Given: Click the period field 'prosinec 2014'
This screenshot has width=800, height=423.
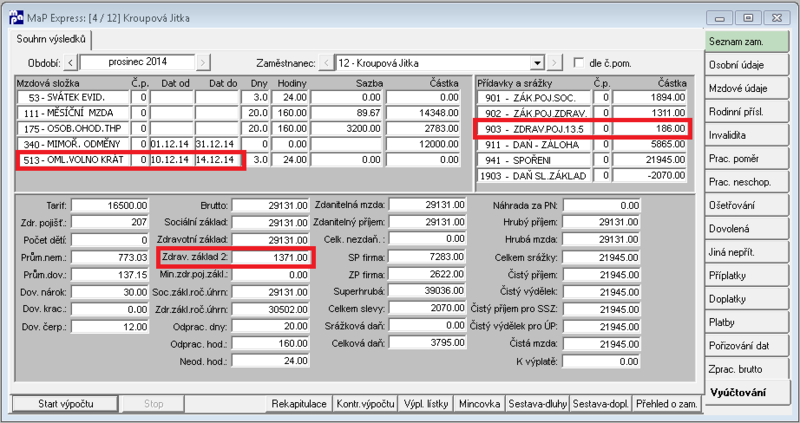Looking at the screenshot, I should [138, 63].
